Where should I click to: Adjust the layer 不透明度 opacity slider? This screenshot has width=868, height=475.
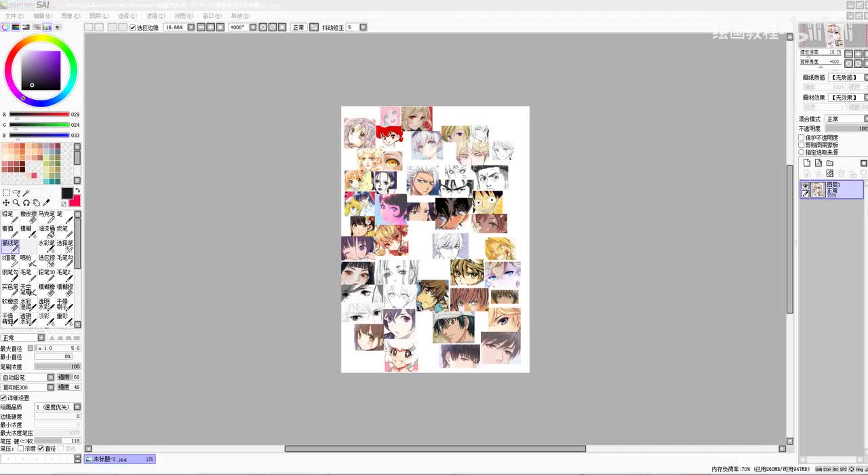coord(847,128)
